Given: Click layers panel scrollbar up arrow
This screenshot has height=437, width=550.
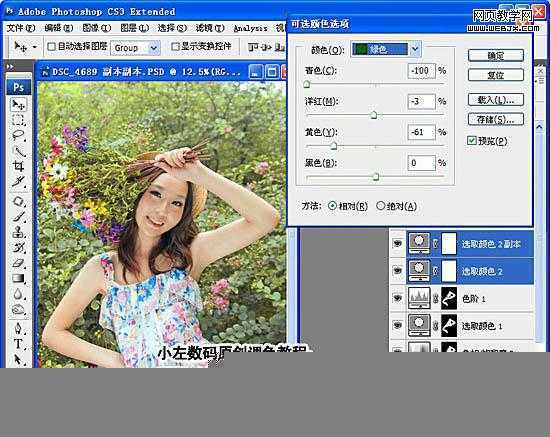Looking at the screenshot, I should [x=539, y=126].
